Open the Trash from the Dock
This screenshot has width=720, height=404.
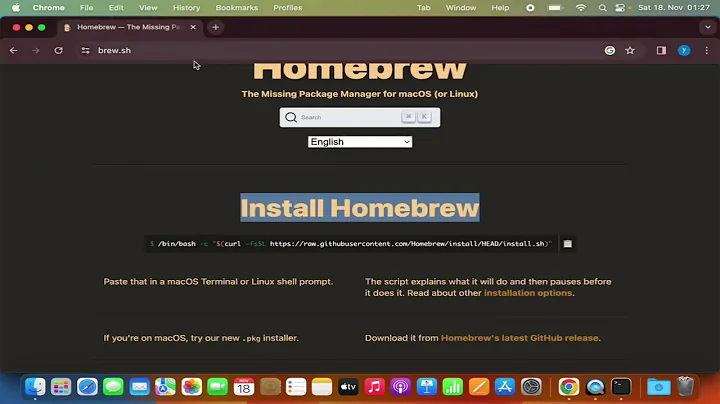coord(685,387)
